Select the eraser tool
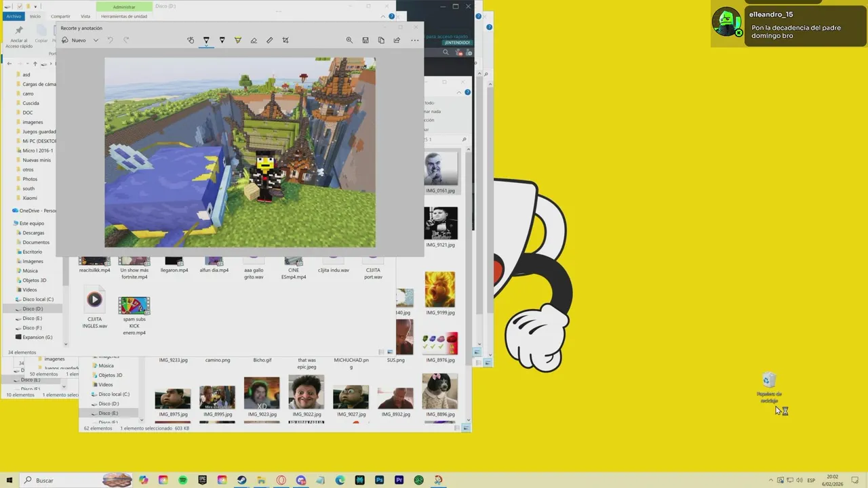Viewport: 868px width, 488px height. (254, 40)
